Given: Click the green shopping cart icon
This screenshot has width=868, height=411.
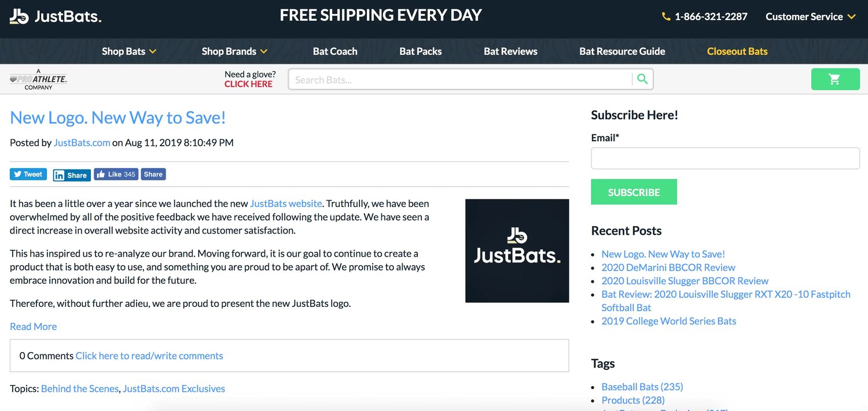Looking at the screenshot, I should [x=835, y=79].
